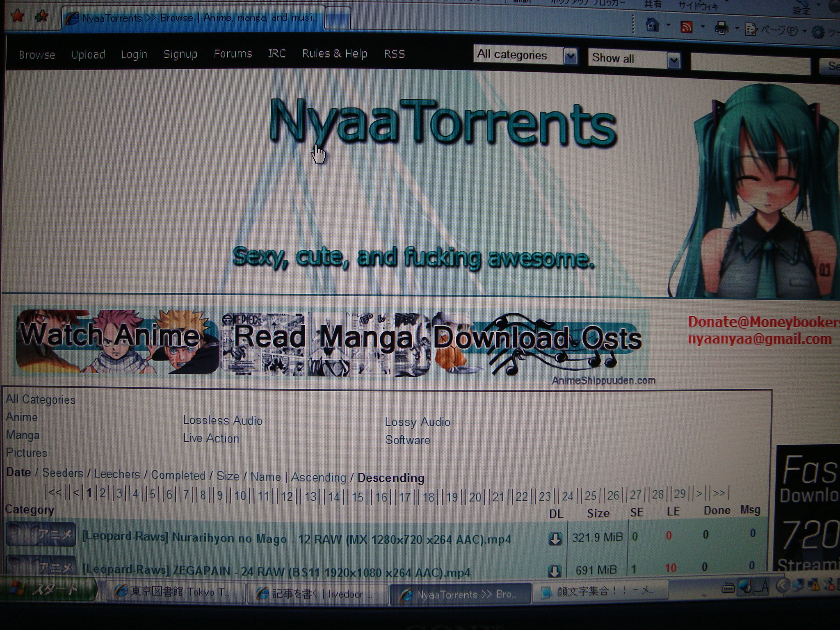
Task: Download the ZEGAPAIN torrent arrow icon
Action: [554, 571]
